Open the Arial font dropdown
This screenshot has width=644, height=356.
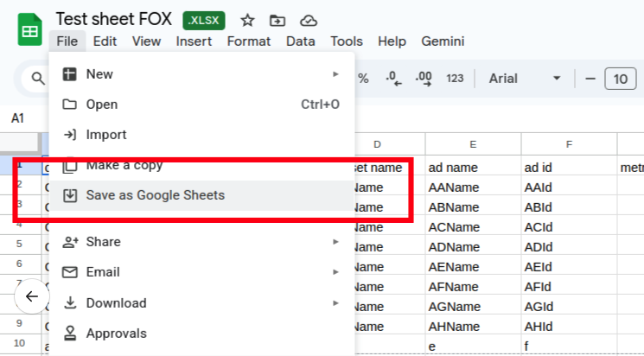[525, 79]
